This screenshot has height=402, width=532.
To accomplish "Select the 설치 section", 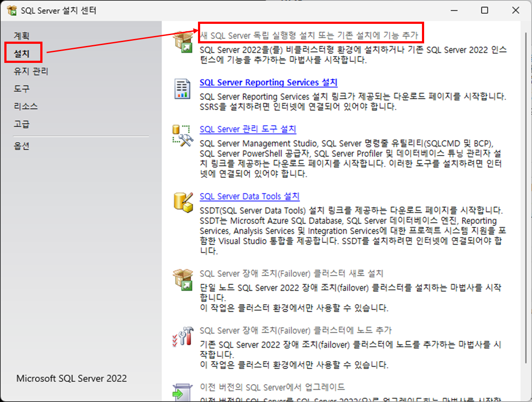I will tap(22, 54).
